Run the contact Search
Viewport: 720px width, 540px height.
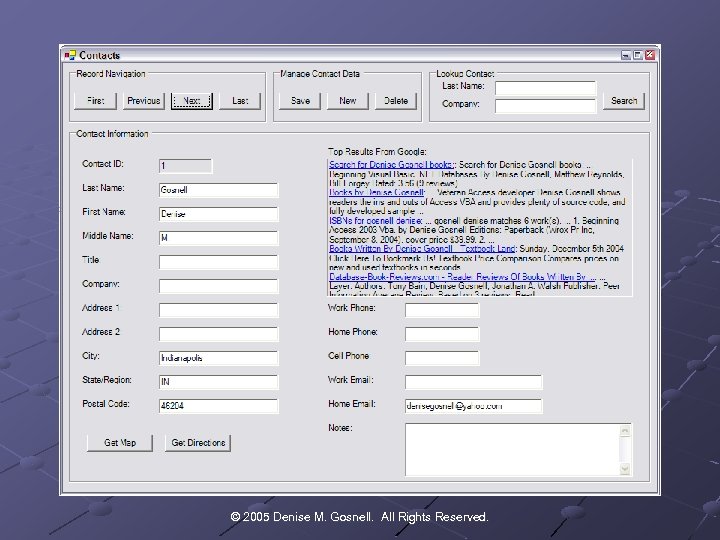[624, 101]
